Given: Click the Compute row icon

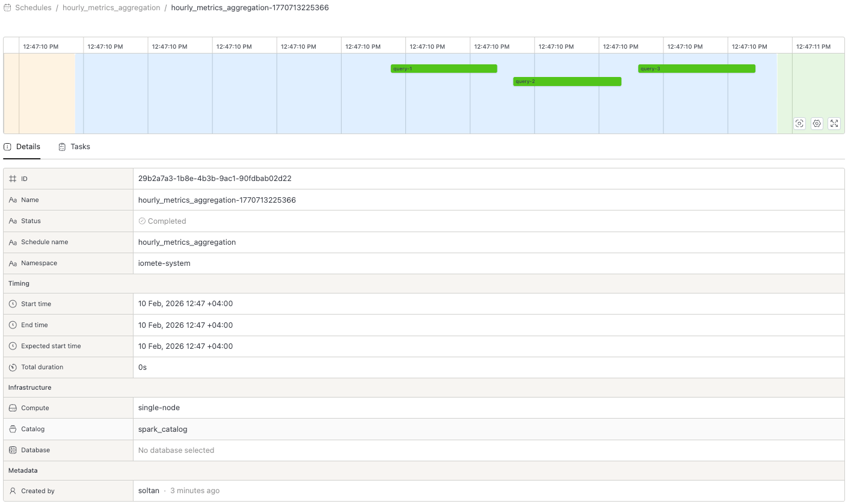Looking at the screenshot, I should (x=13, y=408).
